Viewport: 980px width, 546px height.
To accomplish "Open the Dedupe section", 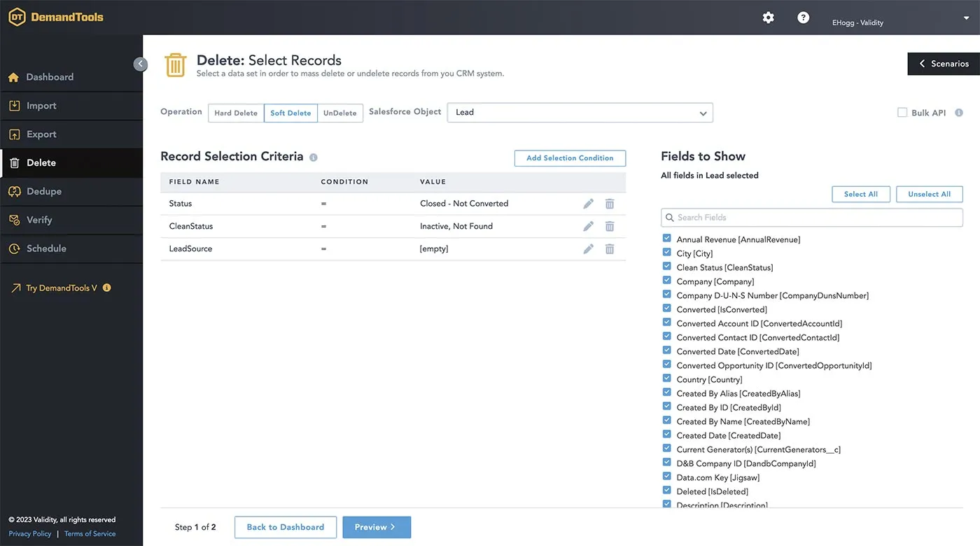I will pyautogui.click(x=71, y=191).
